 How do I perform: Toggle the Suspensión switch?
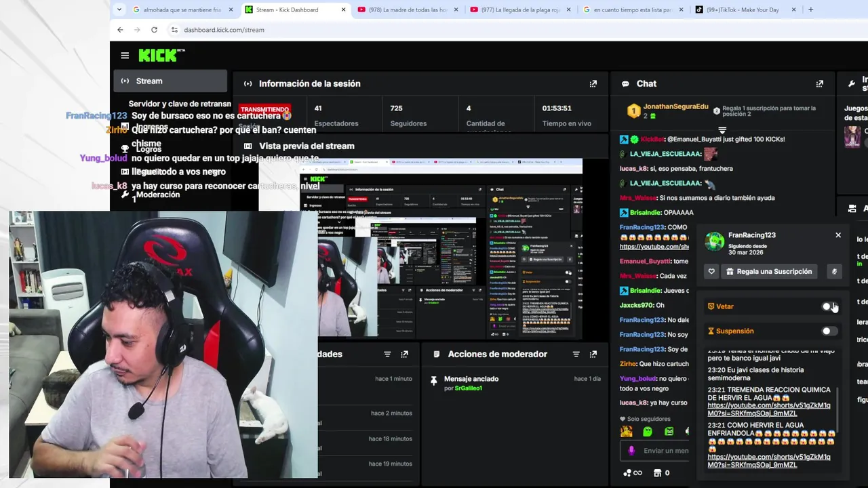pyautogui.click(x=830, y=331)
